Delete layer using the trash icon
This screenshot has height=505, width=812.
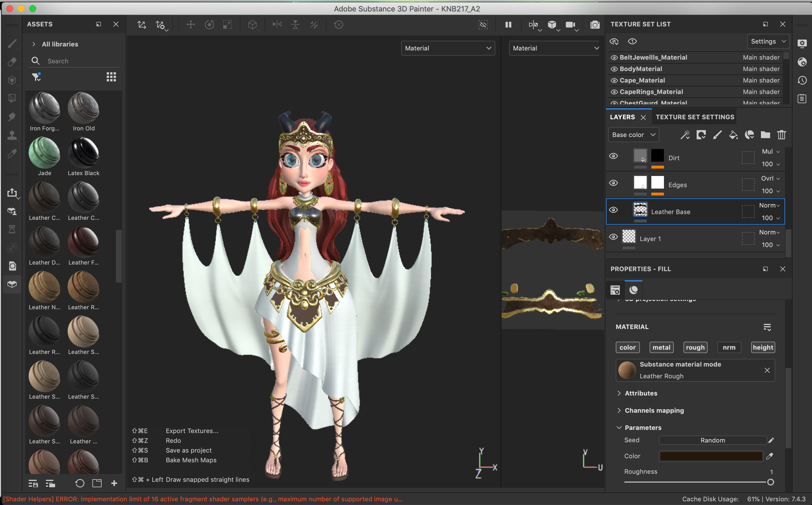[781, 135]
